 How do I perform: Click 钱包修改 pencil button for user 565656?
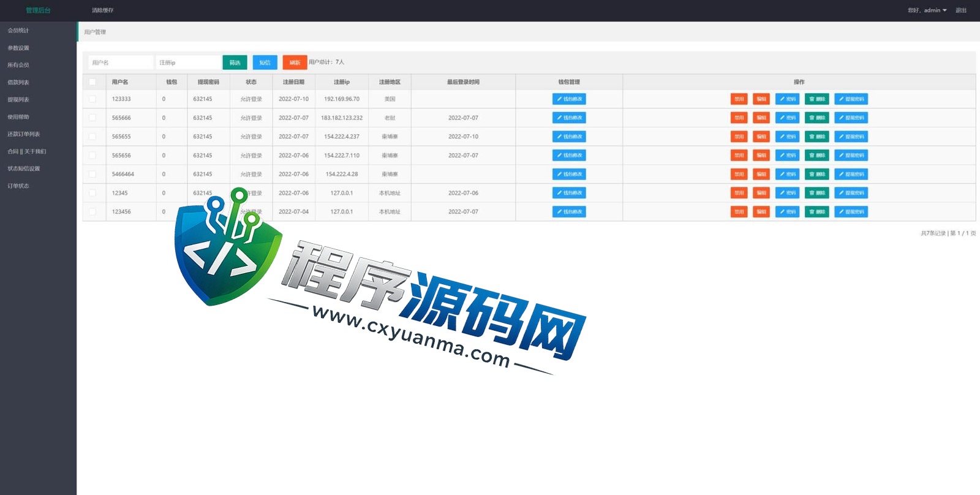[x=569, y=155]
